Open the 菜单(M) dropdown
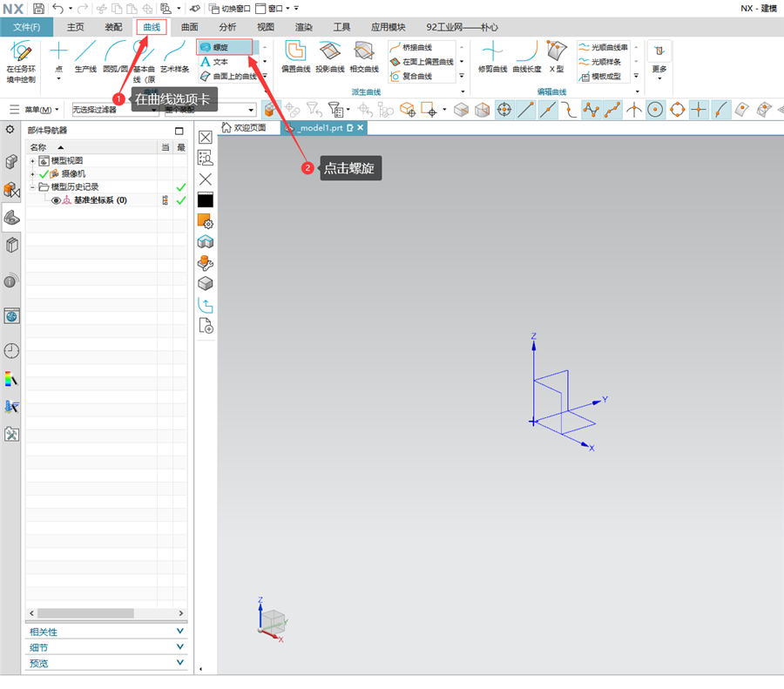Image resolution: width=784 pixels, height=689 pixels. pyautogui.click(x=35, y=110)
